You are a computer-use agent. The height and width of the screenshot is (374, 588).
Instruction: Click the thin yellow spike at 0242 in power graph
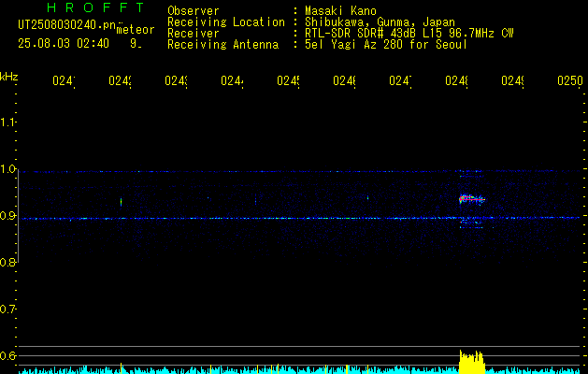[121, 368]
